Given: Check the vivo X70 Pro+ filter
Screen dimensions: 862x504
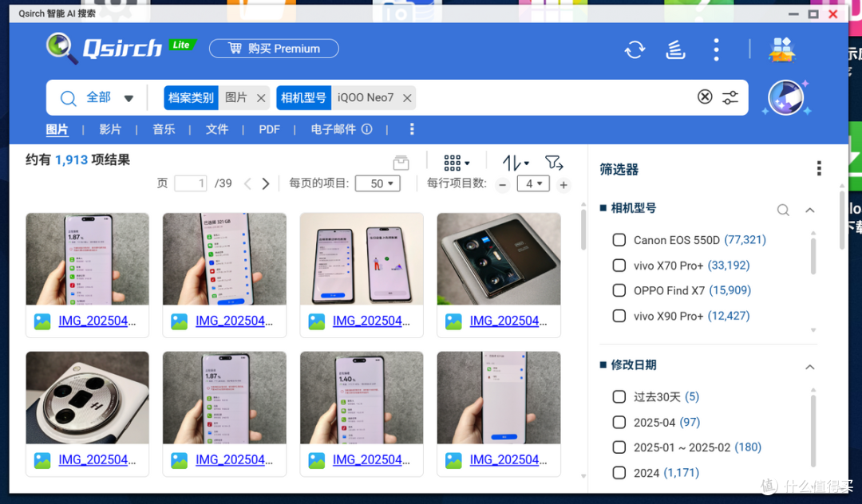Looking at the screenshot, I should tap(619, 266).
